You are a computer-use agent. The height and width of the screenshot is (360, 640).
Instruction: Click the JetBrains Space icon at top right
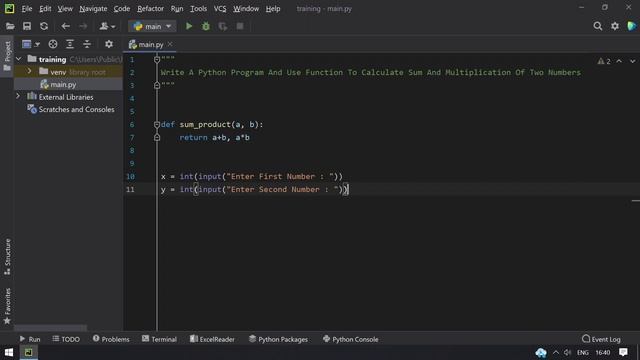click(631, 26)
